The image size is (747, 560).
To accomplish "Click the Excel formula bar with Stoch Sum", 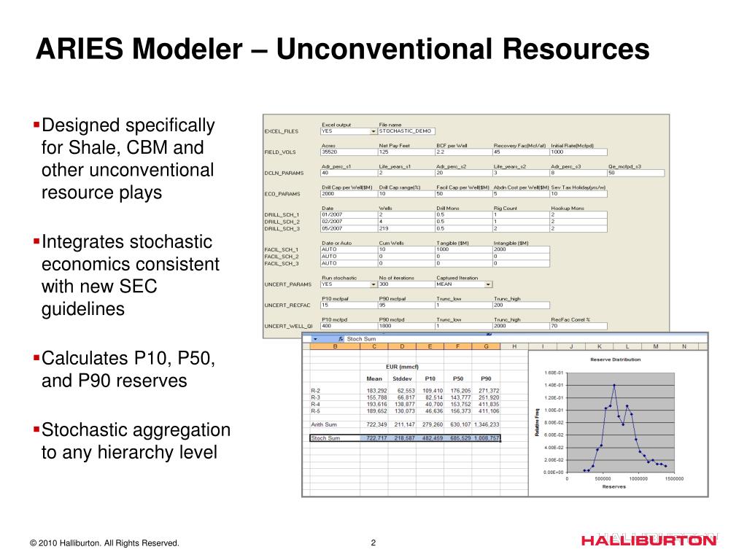I will pyautogui.click(x=526, y=339).
